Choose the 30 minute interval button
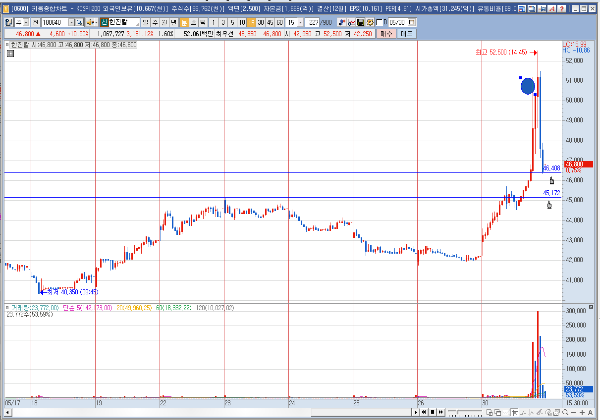Image resolution: width=600 pixels, height=420 pixels. pos(260,23)
